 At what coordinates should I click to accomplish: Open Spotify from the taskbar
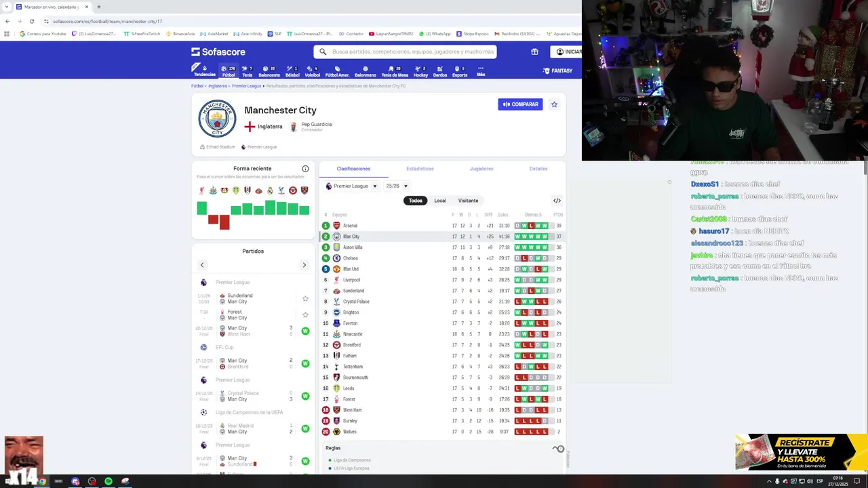(x=108, y=481)
